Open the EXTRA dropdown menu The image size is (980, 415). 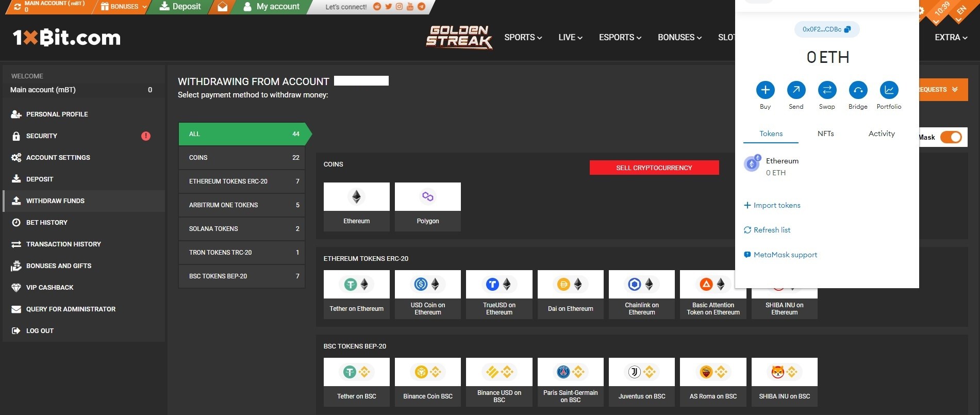click(x=951, y=37)
